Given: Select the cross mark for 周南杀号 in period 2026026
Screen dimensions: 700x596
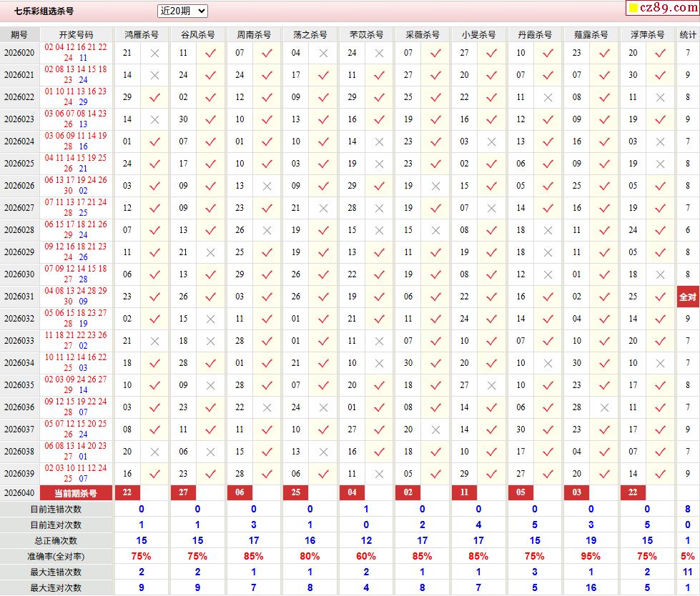Looking at the screenshot, I should click(267, 186).
